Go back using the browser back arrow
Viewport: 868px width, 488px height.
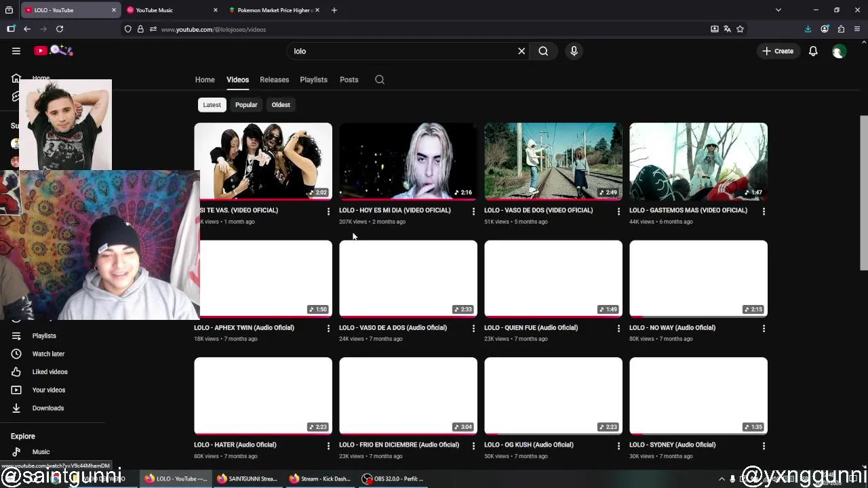point(27,29)
